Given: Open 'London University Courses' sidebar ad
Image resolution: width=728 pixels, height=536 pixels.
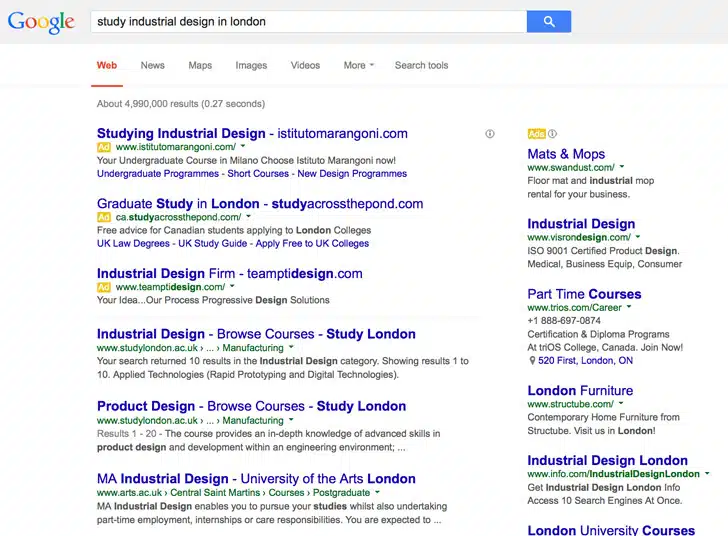Looking at the screenshot, I should 611,530.
